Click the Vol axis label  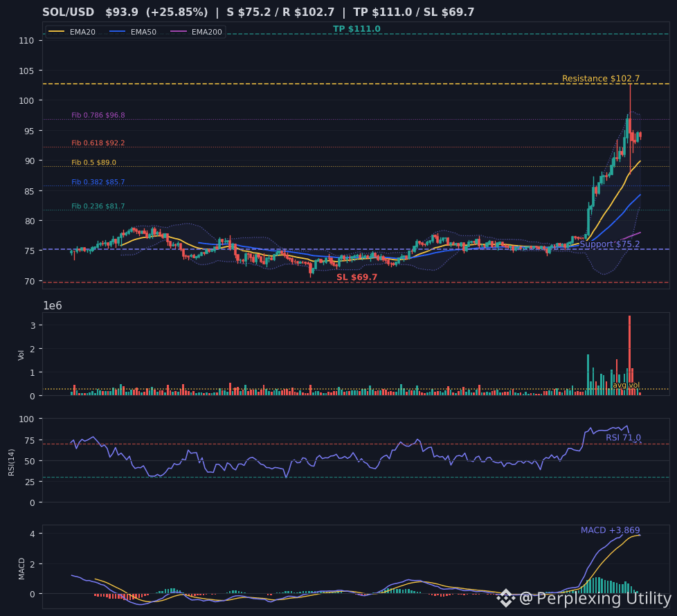(21, 355)
